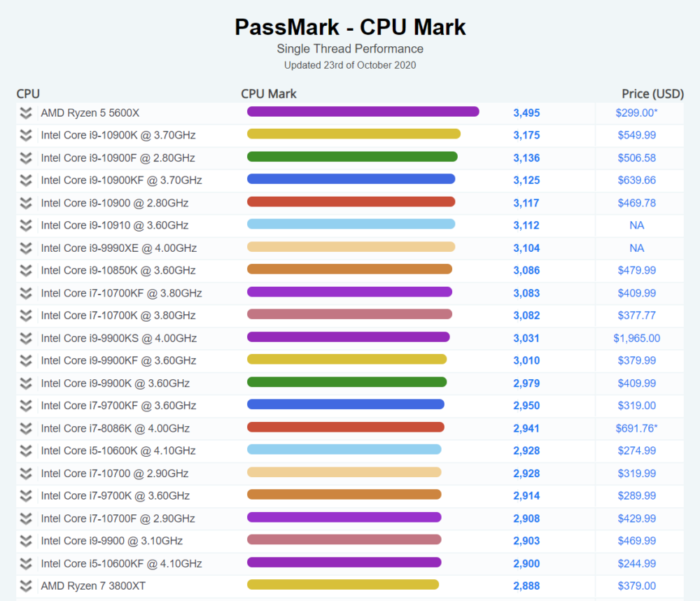Expand the Intel Core i7-10700KF row chevron
The width and height of the screenshot is (700, 601).
point(26,293)
